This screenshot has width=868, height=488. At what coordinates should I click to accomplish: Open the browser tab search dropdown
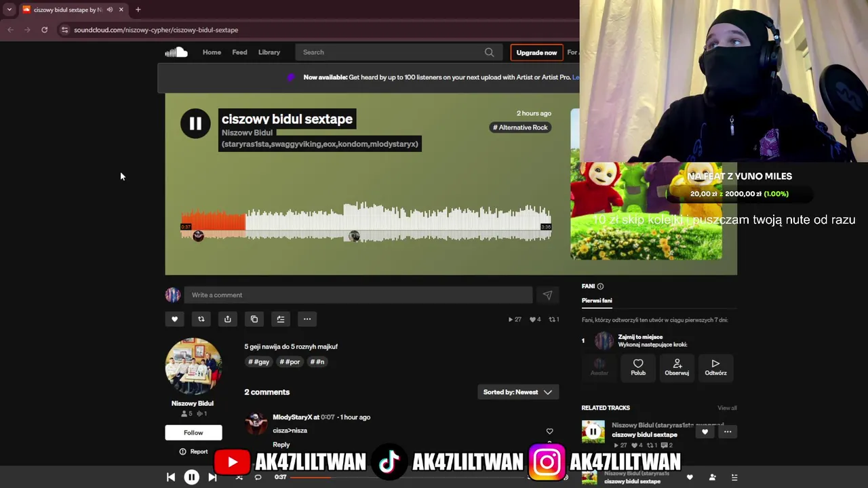9,9
